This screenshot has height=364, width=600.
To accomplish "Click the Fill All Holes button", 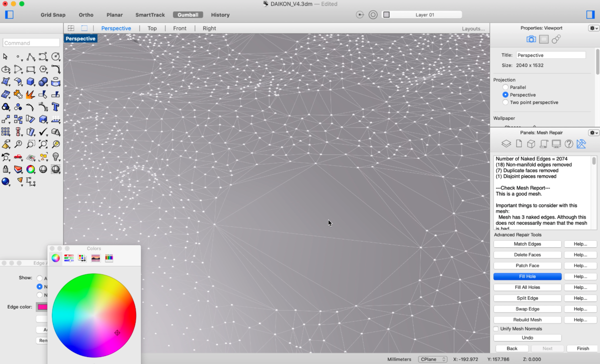I will 527,288.
